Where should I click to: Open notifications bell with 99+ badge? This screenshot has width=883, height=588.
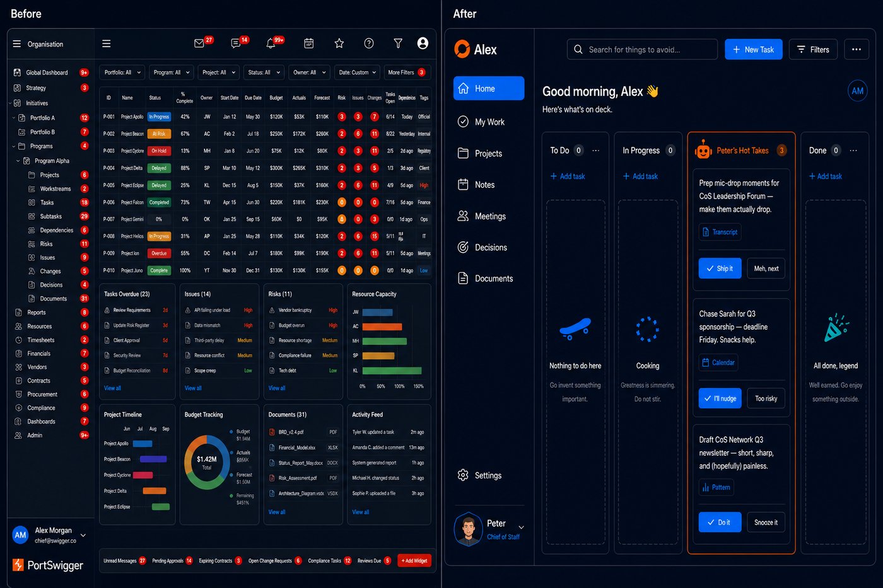271,43
